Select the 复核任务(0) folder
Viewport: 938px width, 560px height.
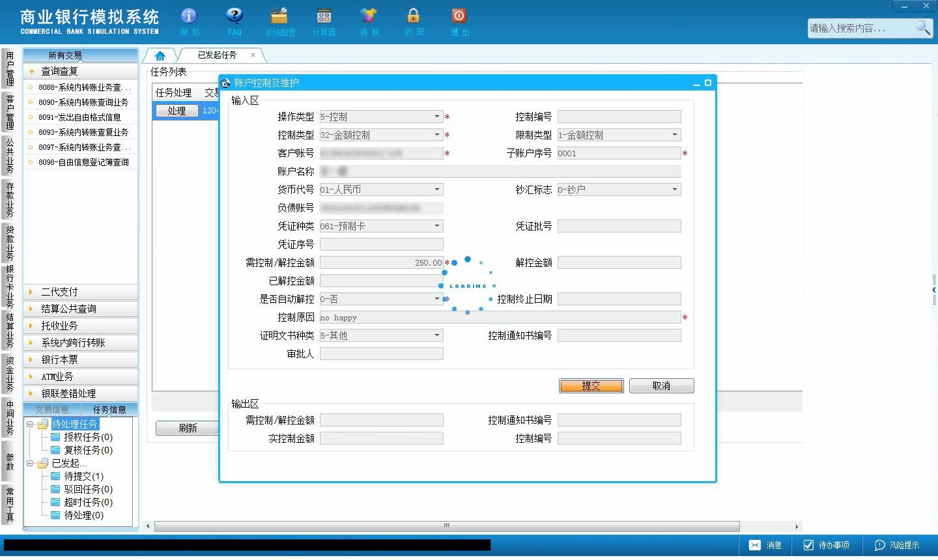click(88, 450)
